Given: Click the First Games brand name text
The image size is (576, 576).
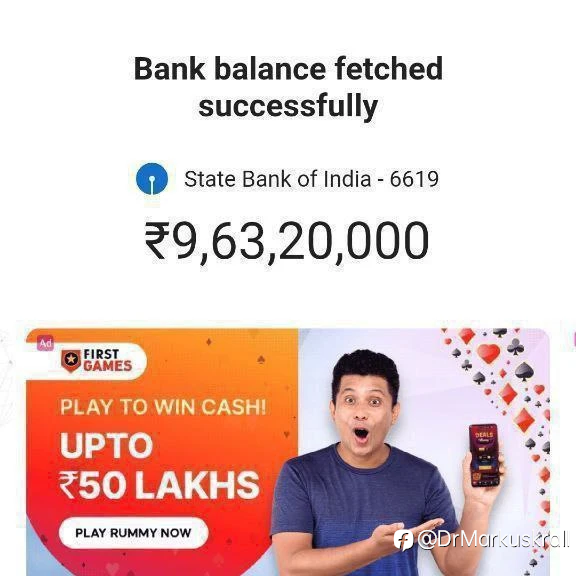Looking at the screenshot, I should (x=107, y=360).
